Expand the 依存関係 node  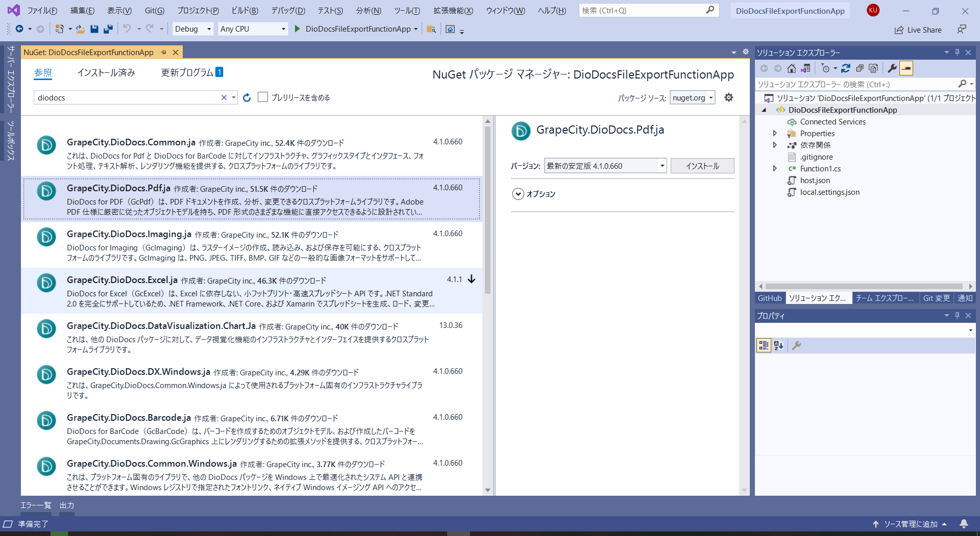[775, 145]
